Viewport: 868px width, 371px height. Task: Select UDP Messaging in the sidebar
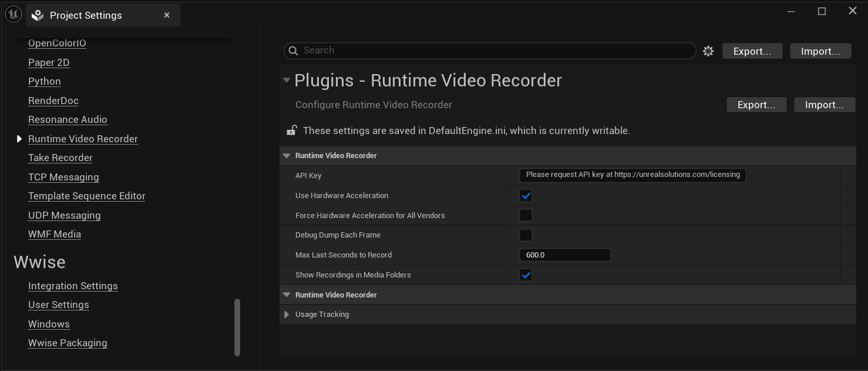click(65, 215)
